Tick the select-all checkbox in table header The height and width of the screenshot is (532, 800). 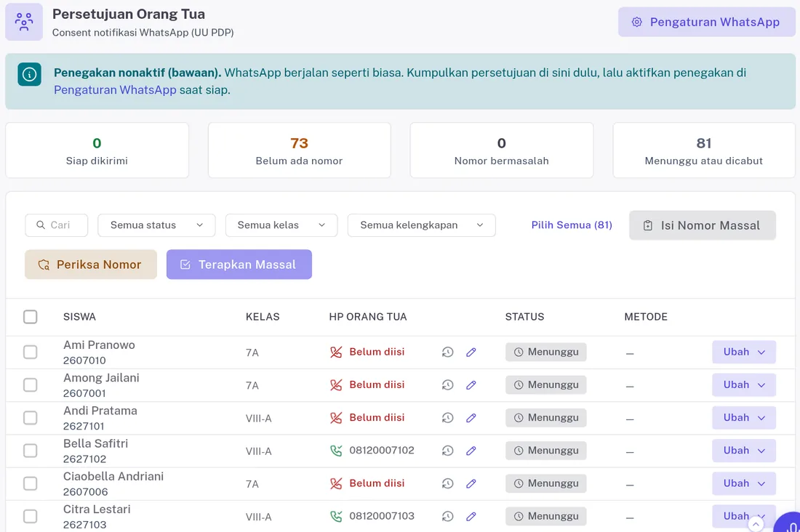[x=31, y=317]
